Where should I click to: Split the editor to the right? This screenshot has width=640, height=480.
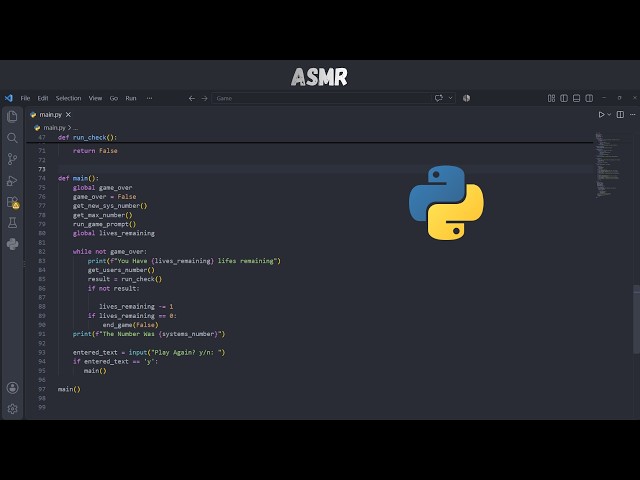(x=620, y=115)
